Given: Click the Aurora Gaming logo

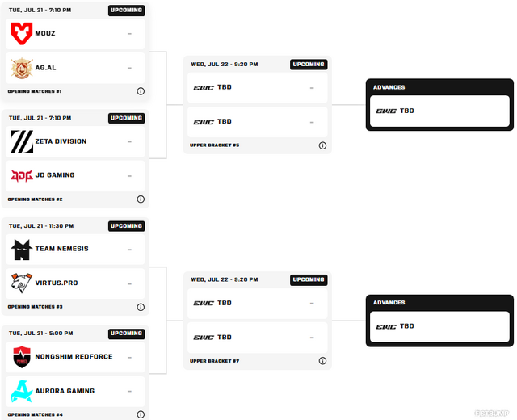Looking at the screenshot, I should coord(22,391).
